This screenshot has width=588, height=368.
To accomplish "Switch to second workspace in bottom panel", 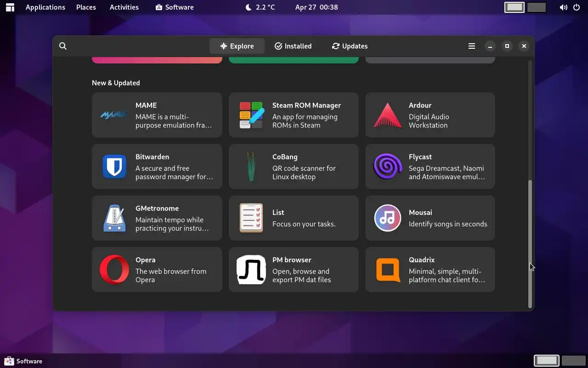I will pyautogui.click(x=573, y=361).
